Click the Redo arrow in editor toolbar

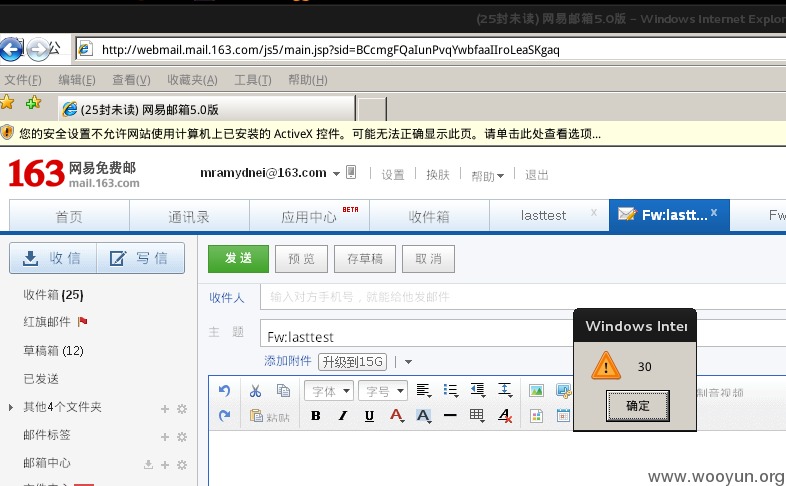pyautogui.click(x=224, y=415)
